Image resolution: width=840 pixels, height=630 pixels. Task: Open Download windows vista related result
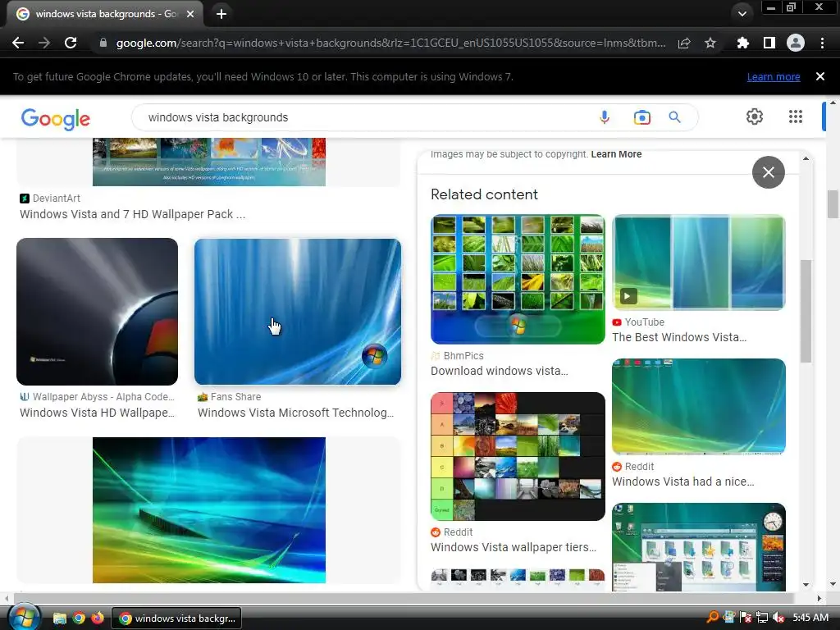click(x=500, y=372)
